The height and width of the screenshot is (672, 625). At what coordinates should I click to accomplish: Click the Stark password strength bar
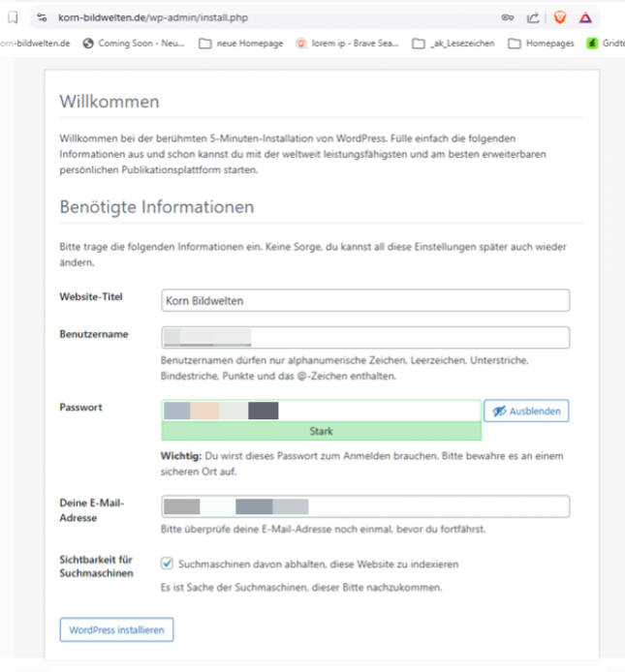[x=322, y=431]
